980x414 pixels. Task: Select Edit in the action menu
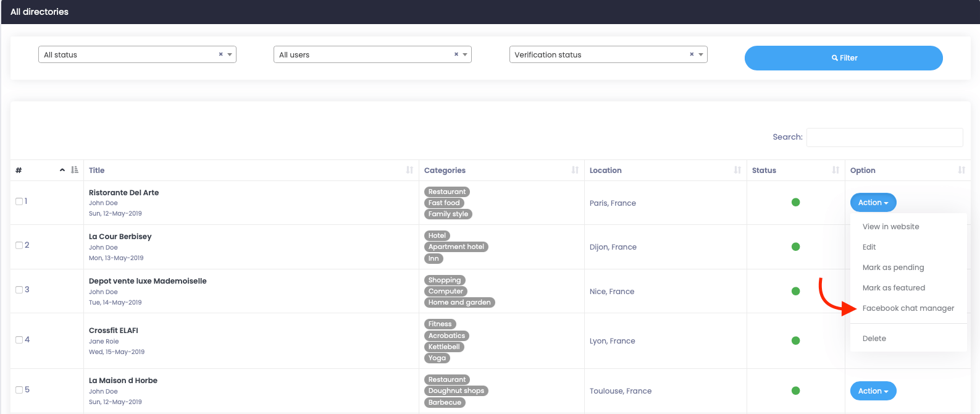[869, 247]
